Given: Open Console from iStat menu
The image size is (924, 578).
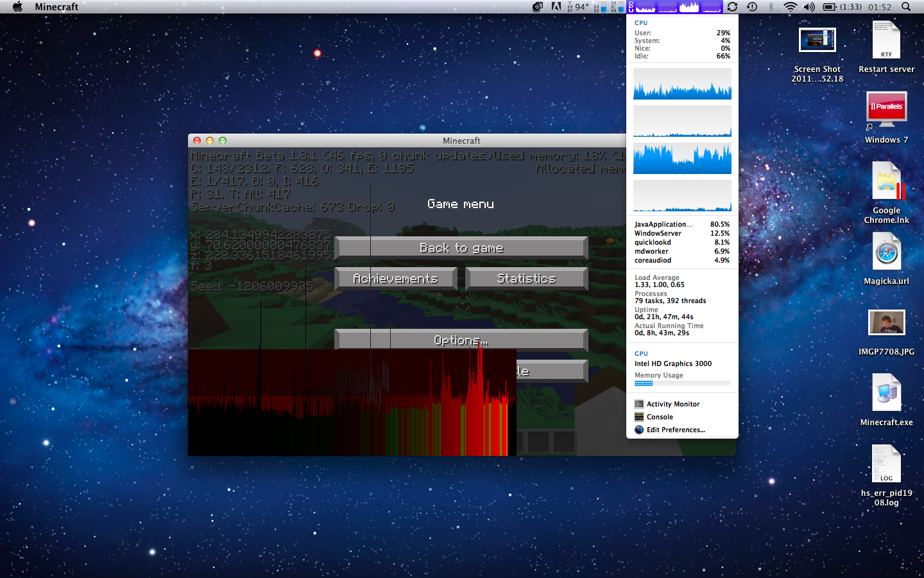Looking at the screenshot, I should (660, 417).
